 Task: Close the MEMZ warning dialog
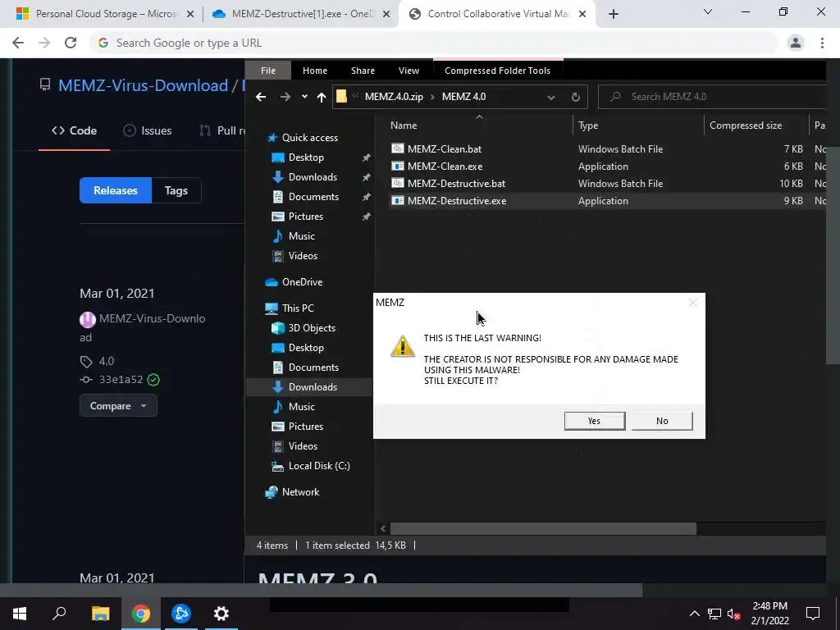tap(692, 303)
